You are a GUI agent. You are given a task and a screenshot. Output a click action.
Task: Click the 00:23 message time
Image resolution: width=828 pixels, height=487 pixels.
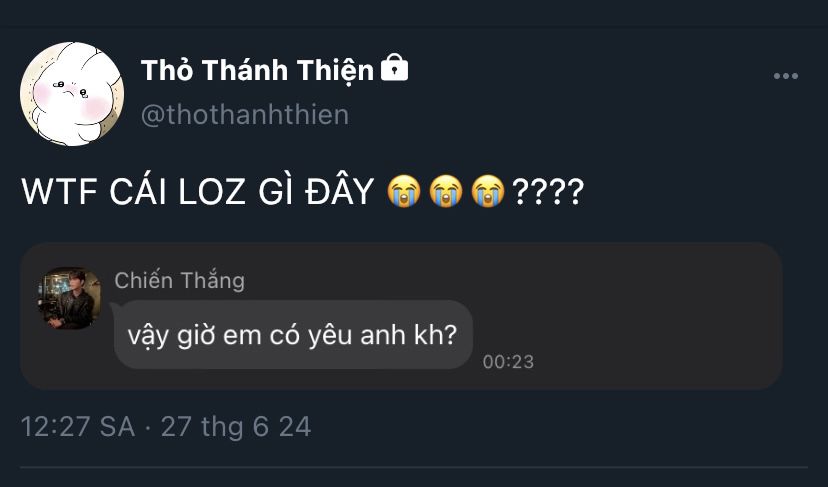(x=508, y=362)
